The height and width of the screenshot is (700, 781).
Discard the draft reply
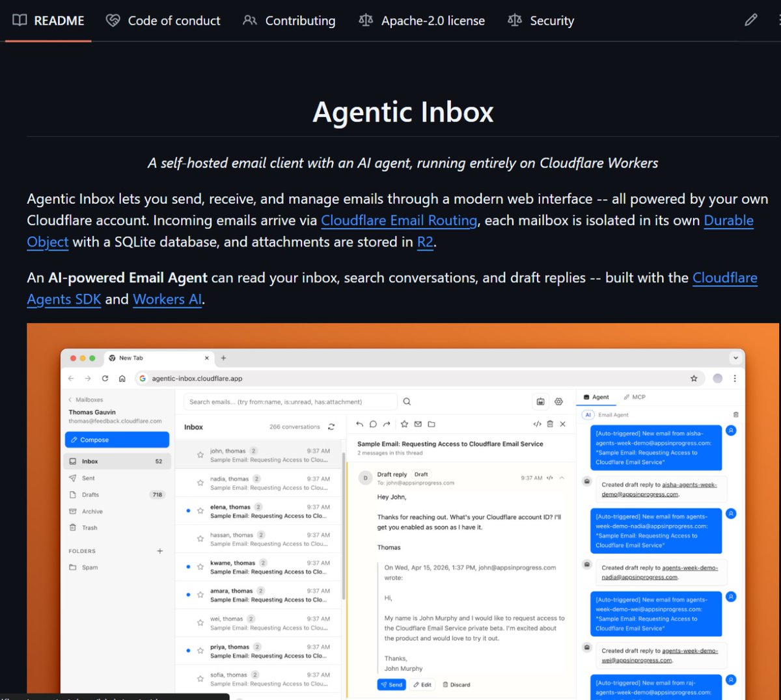pos(456,684)
